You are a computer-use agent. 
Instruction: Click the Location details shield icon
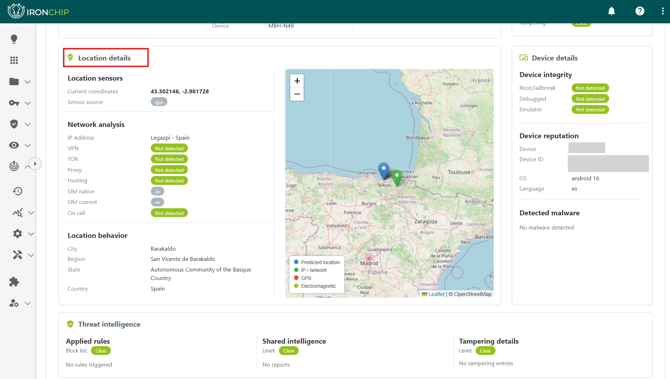tap(71, 57)
